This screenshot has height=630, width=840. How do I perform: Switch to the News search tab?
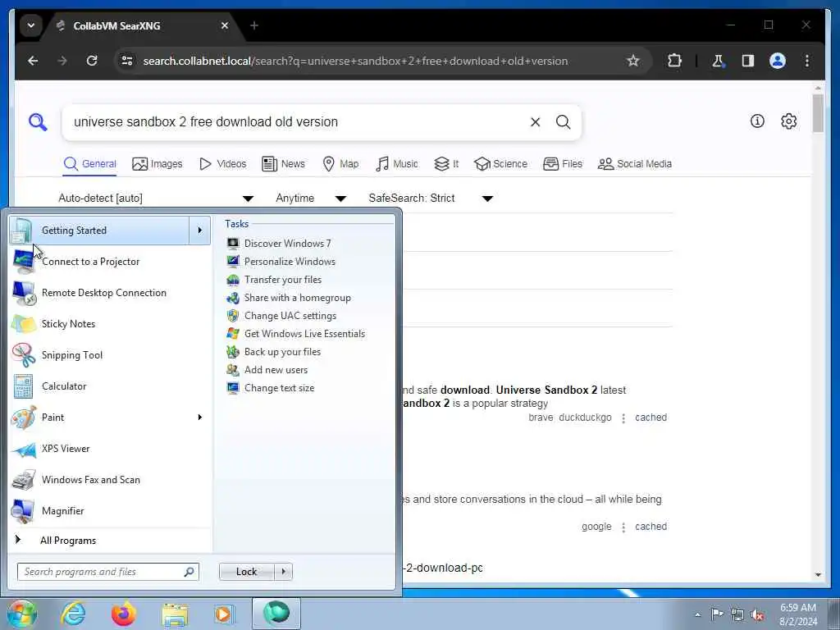283,164
